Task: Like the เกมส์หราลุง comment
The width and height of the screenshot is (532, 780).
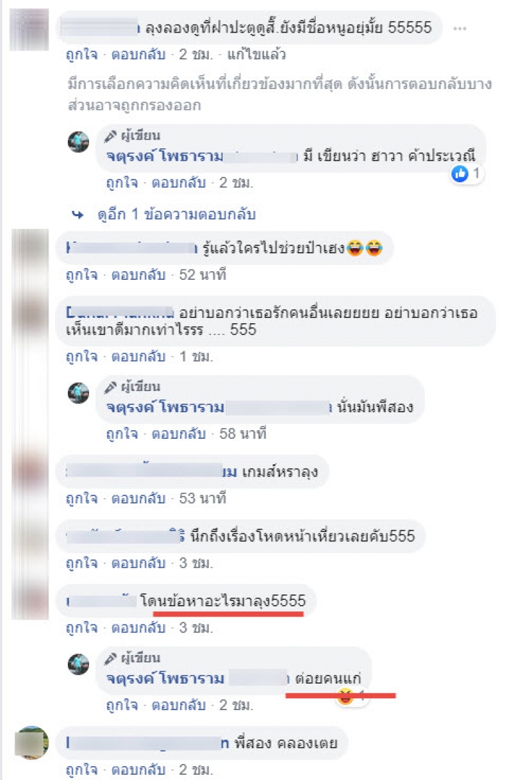Action: 82,498
